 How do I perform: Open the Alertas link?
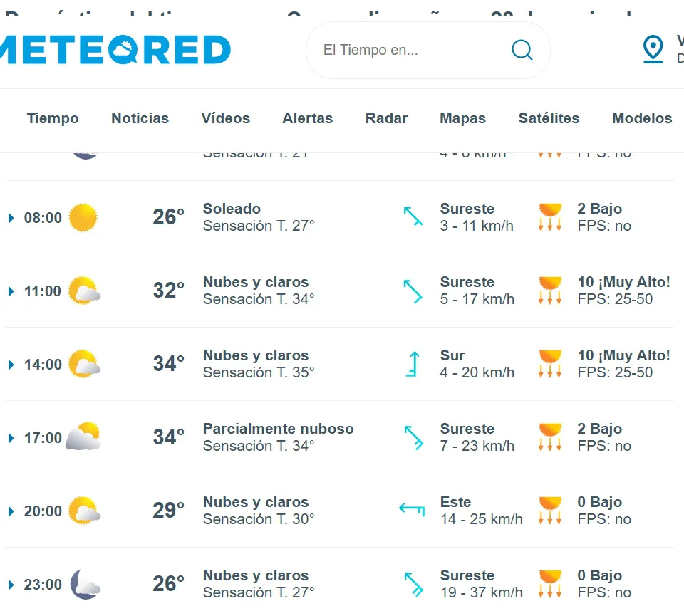[307, 118]
